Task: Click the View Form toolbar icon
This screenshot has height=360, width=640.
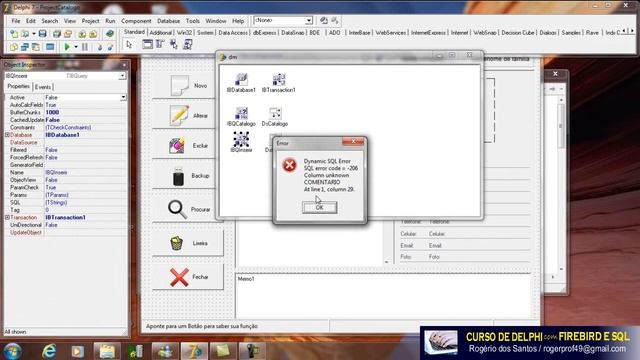Action: [25, 47]
